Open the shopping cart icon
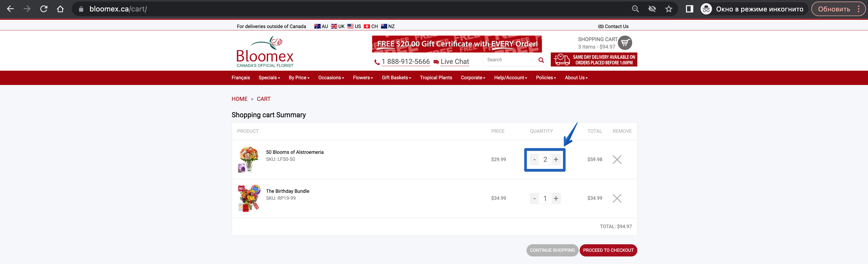 pos(625,43)
